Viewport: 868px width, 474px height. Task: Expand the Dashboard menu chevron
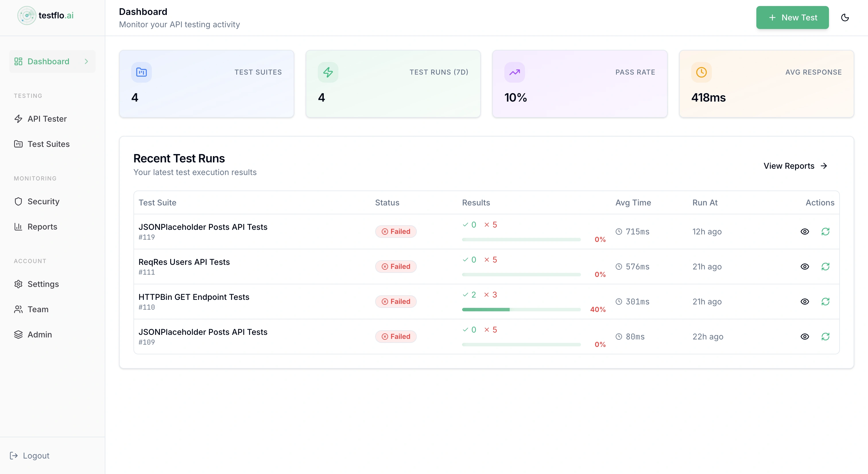tap(86, 61)
